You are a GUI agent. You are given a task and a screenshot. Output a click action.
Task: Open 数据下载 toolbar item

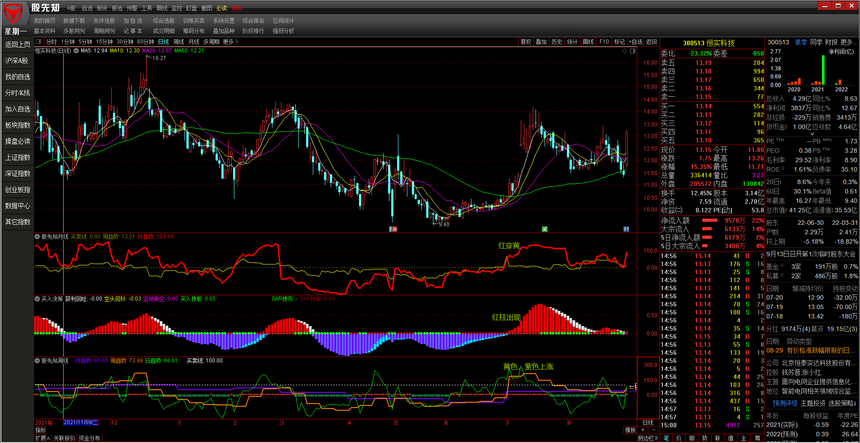coord(74,20)
